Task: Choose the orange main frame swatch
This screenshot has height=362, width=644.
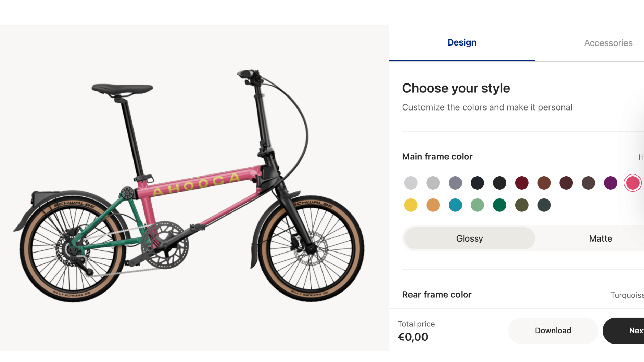Action: pyautogui.click(x=433, y=205)
